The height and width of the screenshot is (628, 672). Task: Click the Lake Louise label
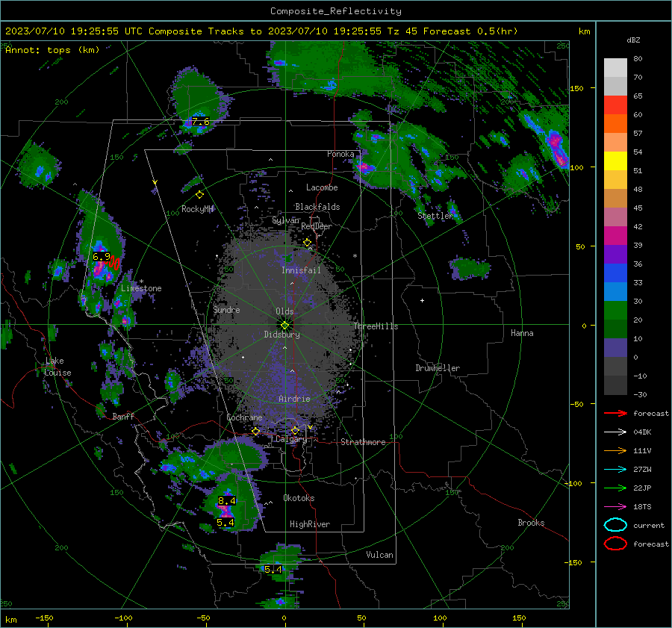pyautogui.click(x=57, y=367)
